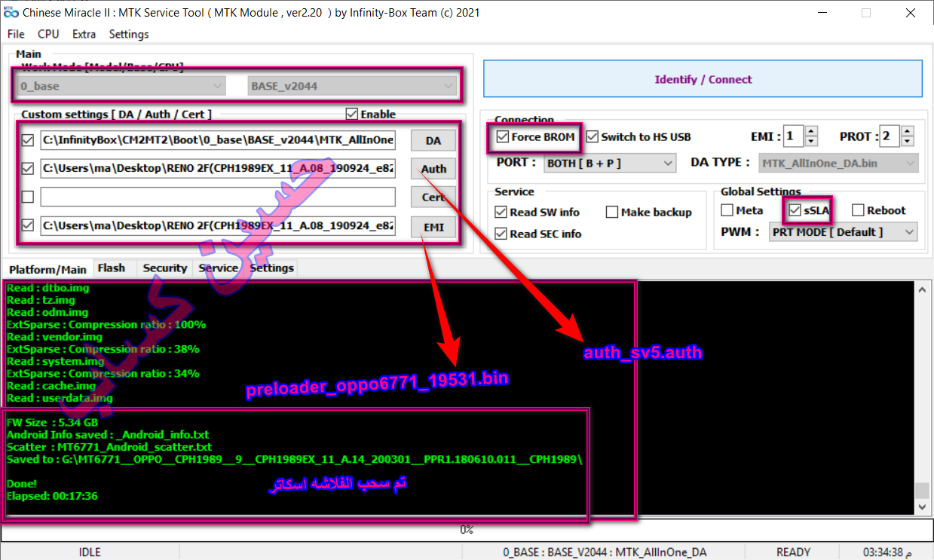Toggle the EMI file path checkbox

click(x=29, y=225)
